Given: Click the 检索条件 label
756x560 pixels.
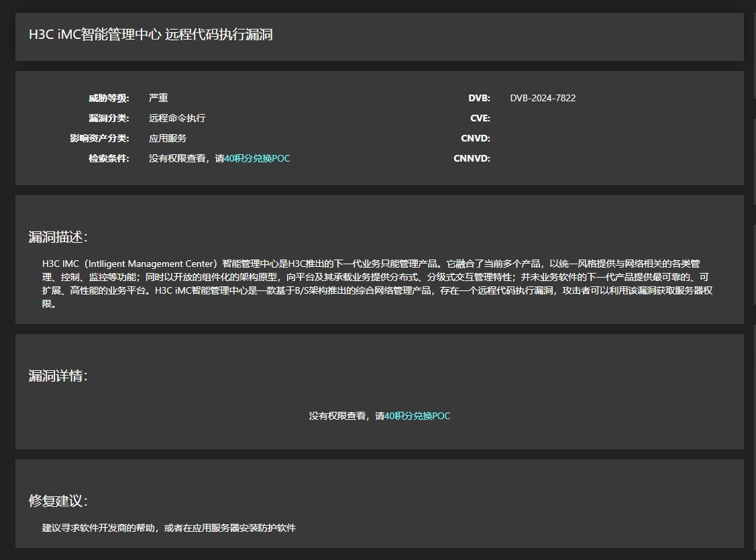Looking at the screenshot, I should click(x=109, y=158).
